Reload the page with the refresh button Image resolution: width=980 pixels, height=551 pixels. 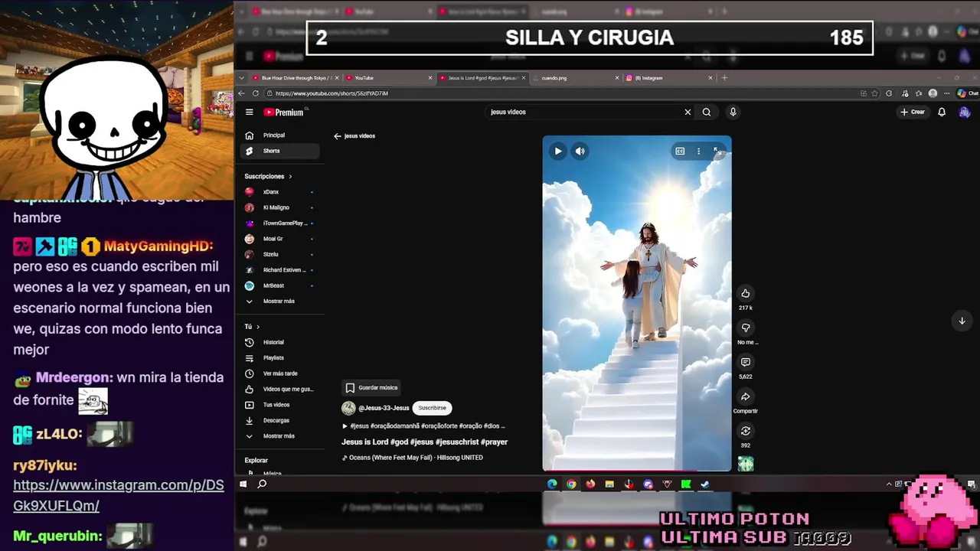coord(256,93)
